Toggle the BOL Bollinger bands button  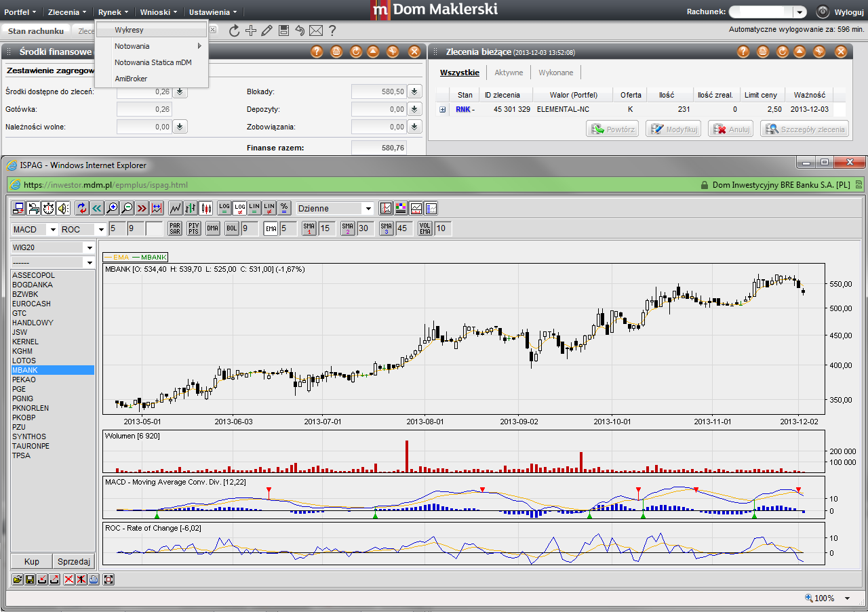232,228
